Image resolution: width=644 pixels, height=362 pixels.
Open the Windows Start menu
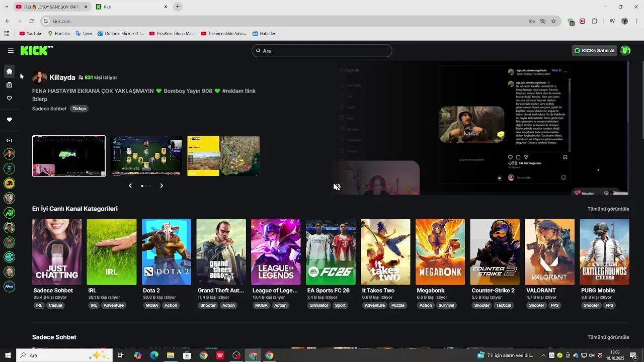point(8,355)
